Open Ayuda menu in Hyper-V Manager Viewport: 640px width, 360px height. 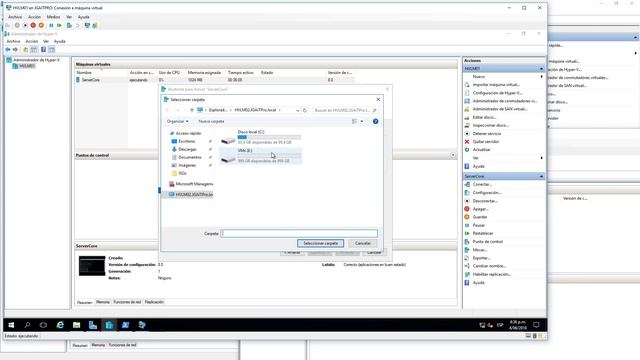coord(60,41)
